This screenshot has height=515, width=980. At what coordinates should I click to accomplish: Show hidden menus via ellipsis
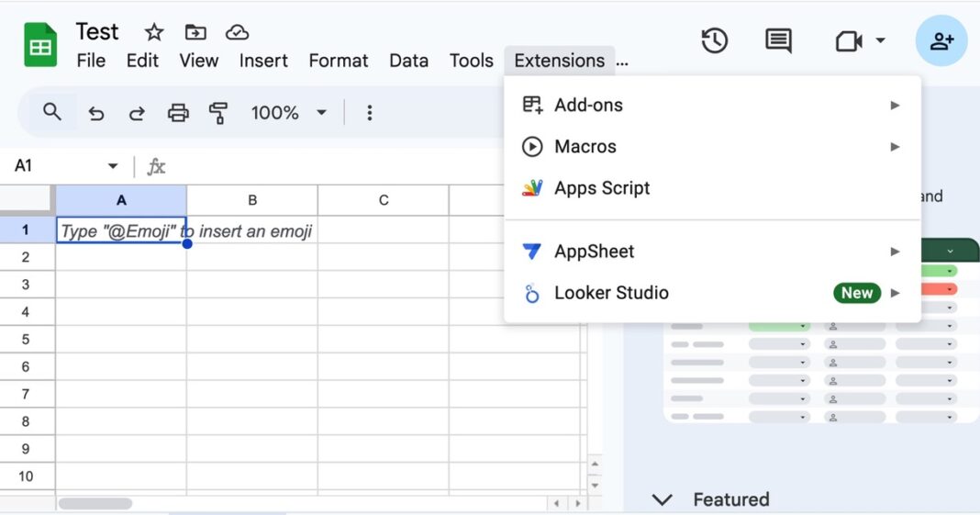click(x=622, y=62)
